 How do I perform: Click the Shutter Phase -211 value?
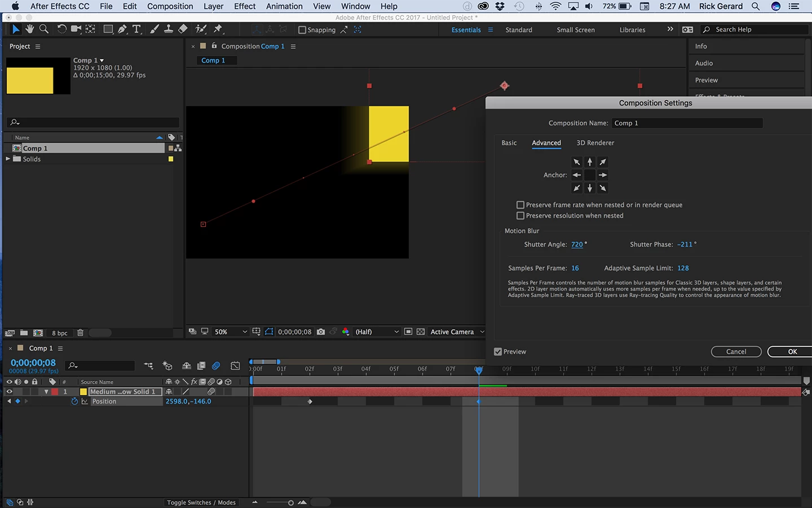[x=685, y=244]
